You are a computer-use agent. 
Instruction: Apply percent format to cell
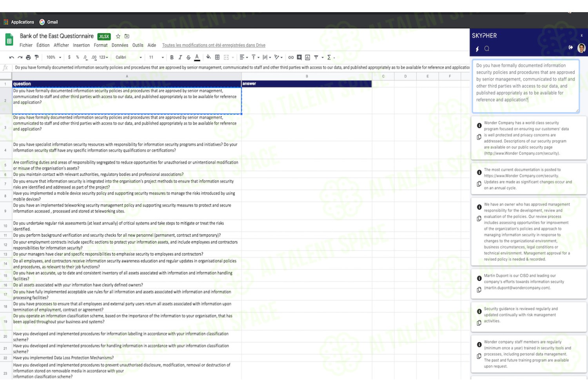pyautogui.click(x=78, y=57)
